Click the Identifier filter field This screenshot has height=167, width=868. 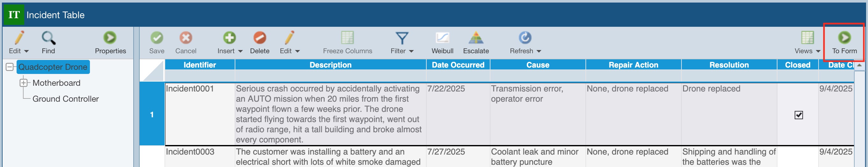[x=200, y=76]
